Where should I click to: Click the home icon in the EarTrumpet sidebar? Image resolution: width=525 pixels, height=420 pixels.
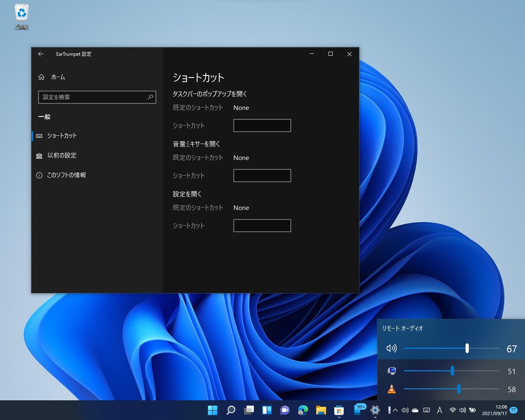41,77
